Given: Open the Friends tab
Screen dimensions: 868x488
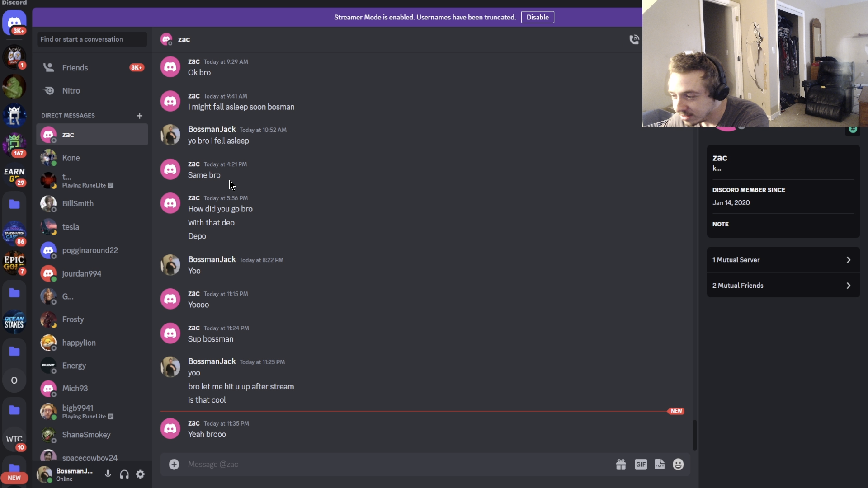Looking at the screenshot, I should click(x=92, y=68).
